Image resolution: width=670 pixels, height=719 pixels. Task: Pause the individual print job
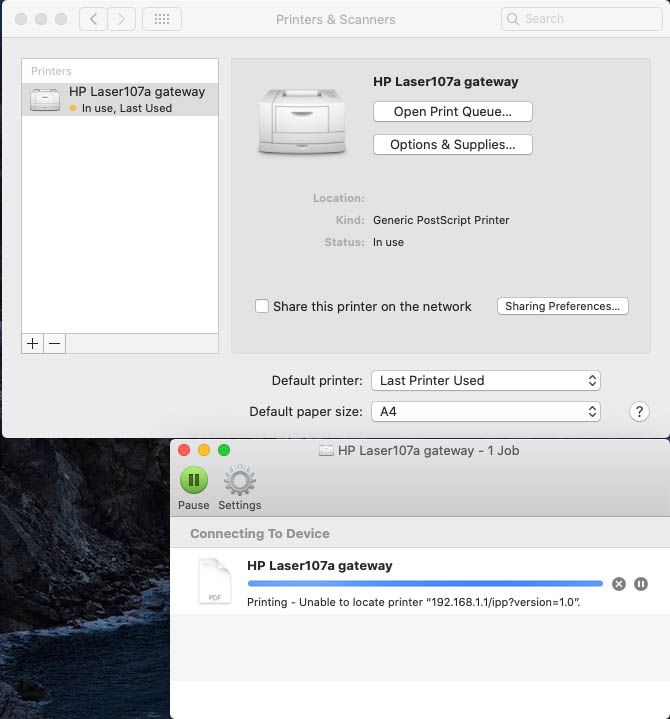pos(641,584)
